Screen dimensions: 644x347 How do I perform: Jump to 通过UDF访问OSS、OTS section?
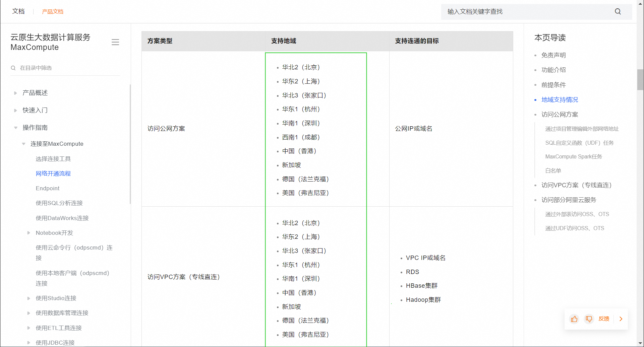click(575, 228)
